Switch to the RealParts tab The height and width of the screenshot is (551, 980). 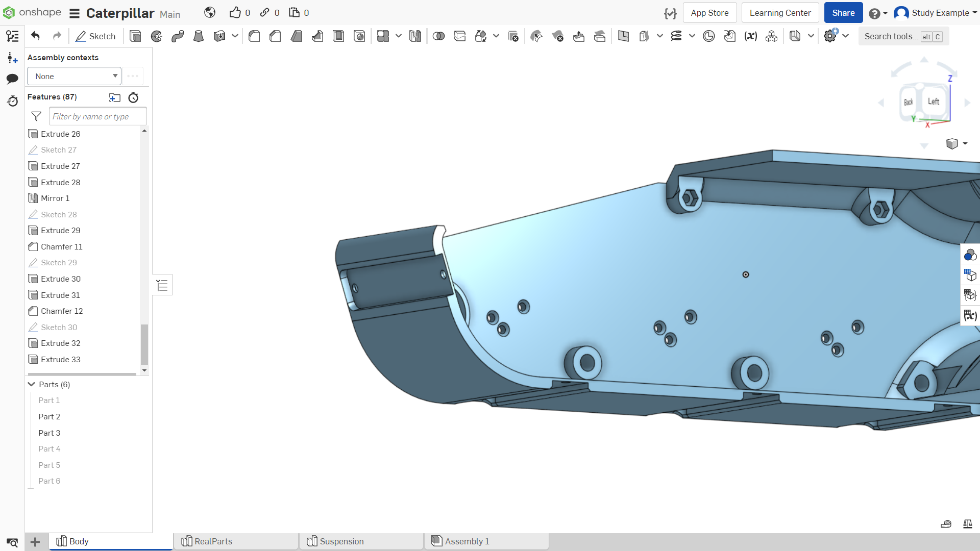pos(236,541)
